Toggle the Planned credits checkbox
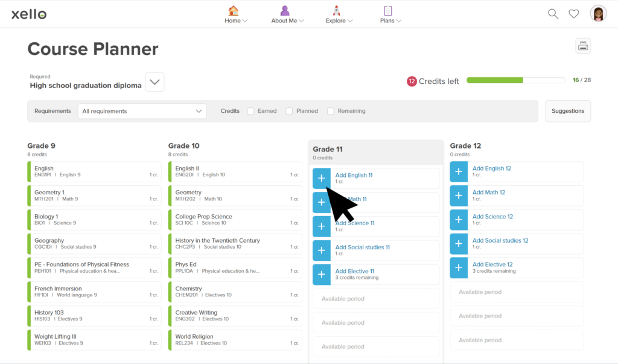This screenshot has height=364, width=618. [x=289, y=111]
